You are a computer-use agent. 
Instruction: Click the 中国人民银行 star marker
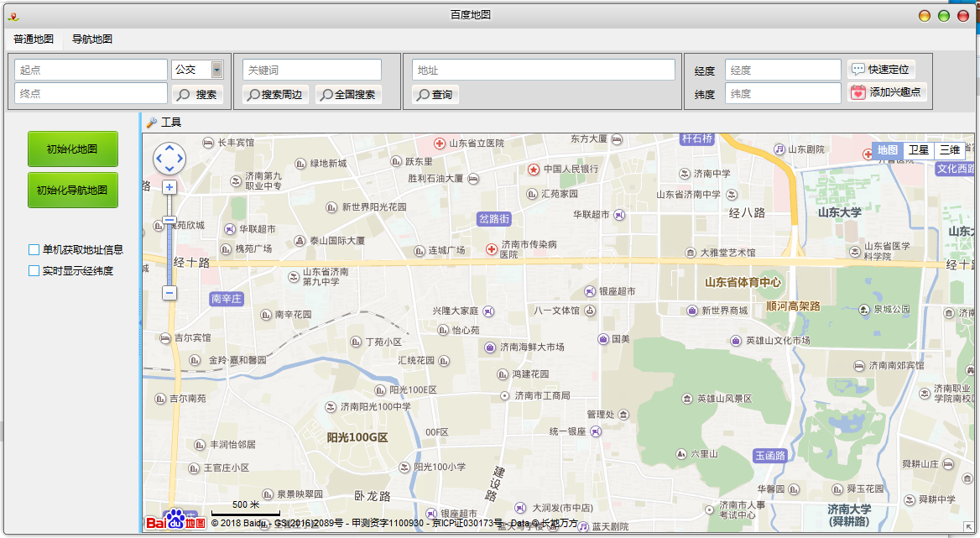click(x=533, y=170)
